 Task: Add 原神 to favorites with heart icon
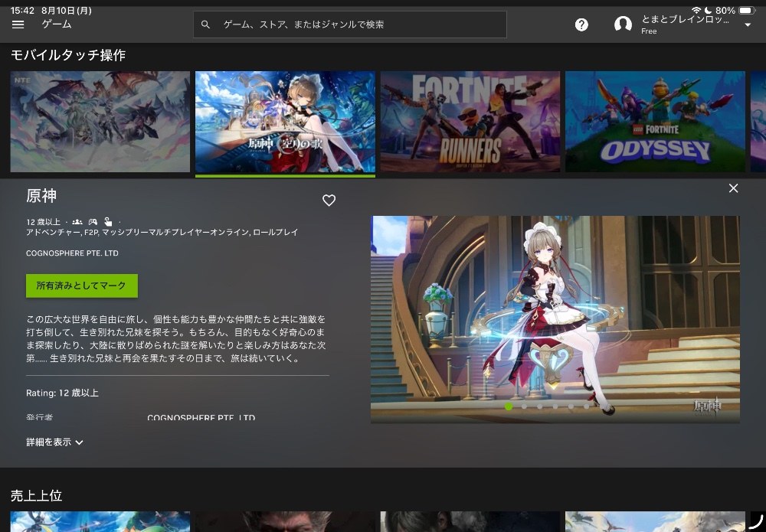[x=329, y=200]
